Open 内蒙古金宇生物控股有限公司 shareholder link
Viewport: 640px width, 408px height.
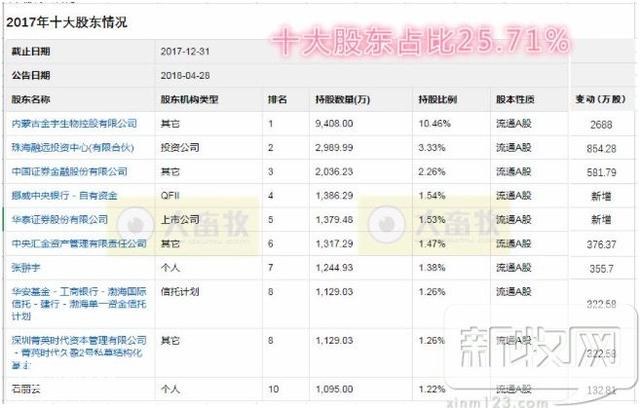click(x=74, y=123)
